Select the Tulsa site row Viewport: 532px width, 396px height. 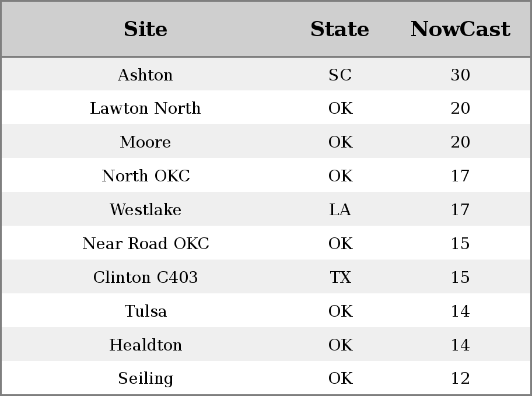tap(266, 310)
